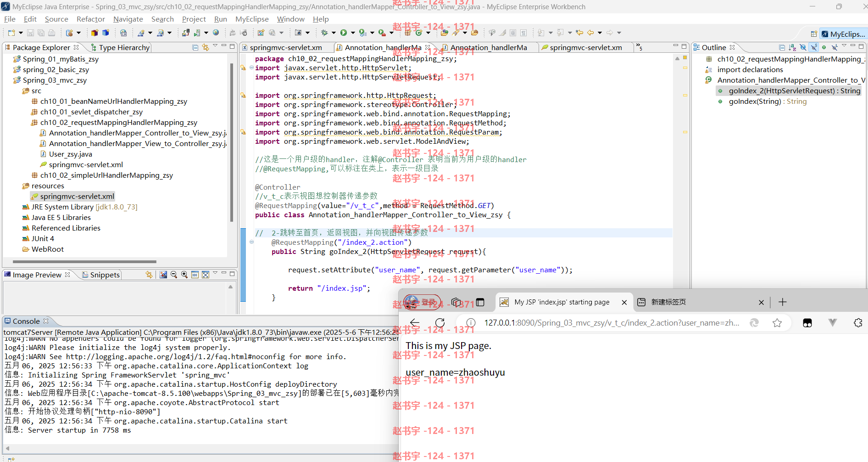The image size is (868, 462).
Task: Fit image to window in Image Preview
Action: point(206,275)
